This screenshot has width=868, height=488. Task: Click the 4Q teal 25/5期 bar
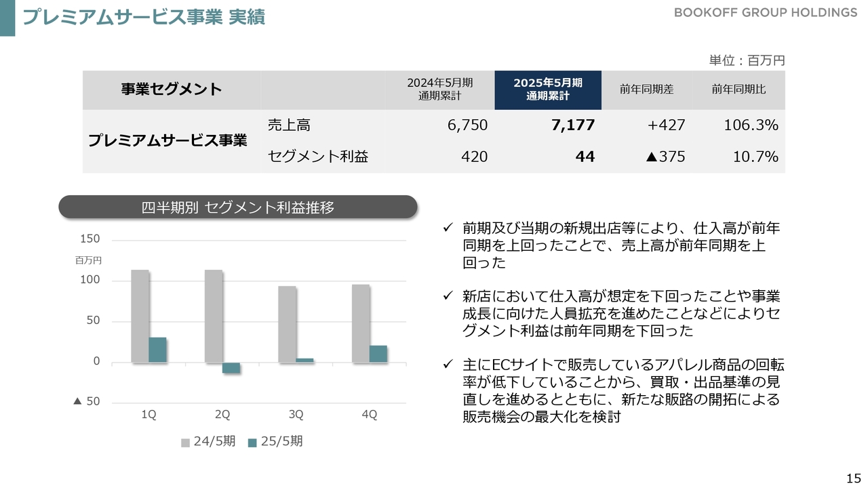[378, 354]
